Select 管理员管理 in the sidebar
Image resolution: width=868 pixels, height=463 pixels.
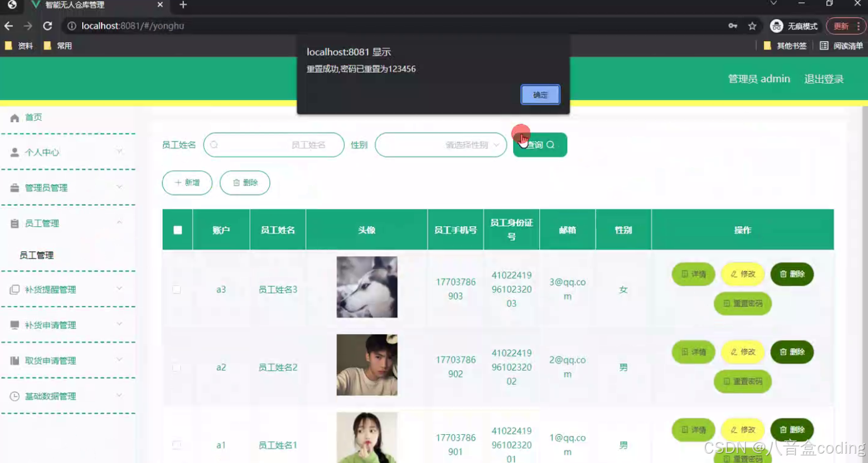46,188
